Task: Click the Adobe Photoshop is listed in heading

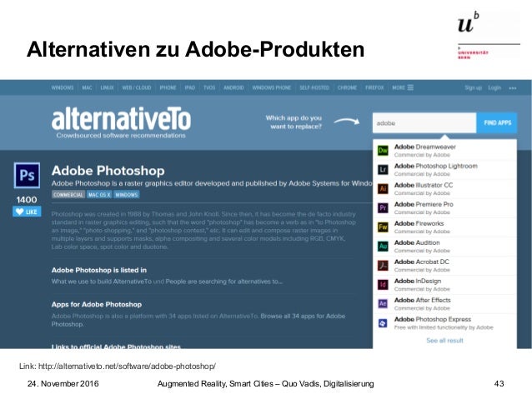Action: tap(99, 270)
